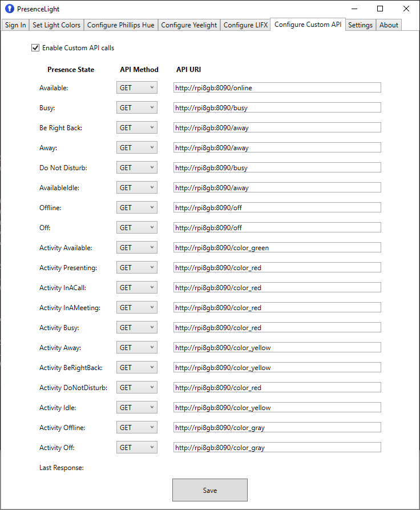Click the PresenceLight app icon in title bar
The width and height of the screenshot is (420, 510).
9,9
